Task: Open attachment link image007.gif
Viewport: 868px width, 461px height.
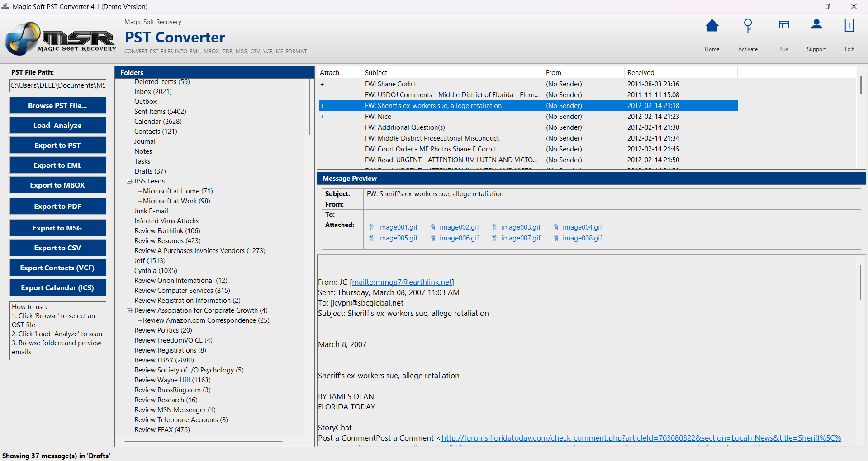Action: [x=521, y=238]
